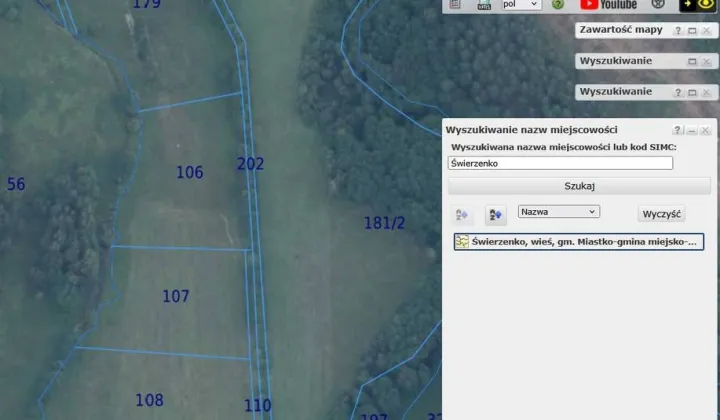This screenshot has height=420, width=720.
Task: Open help for Wyszukiwanie nazw miejscowości window
Action: (x=678, y=131)
